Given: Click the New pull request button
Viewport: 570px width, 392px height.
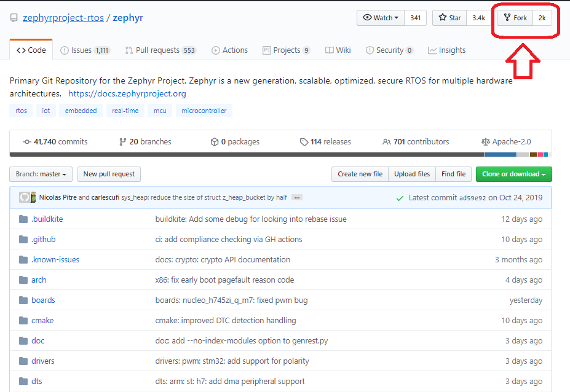Looking at the screenshot, I should (109, 174).
